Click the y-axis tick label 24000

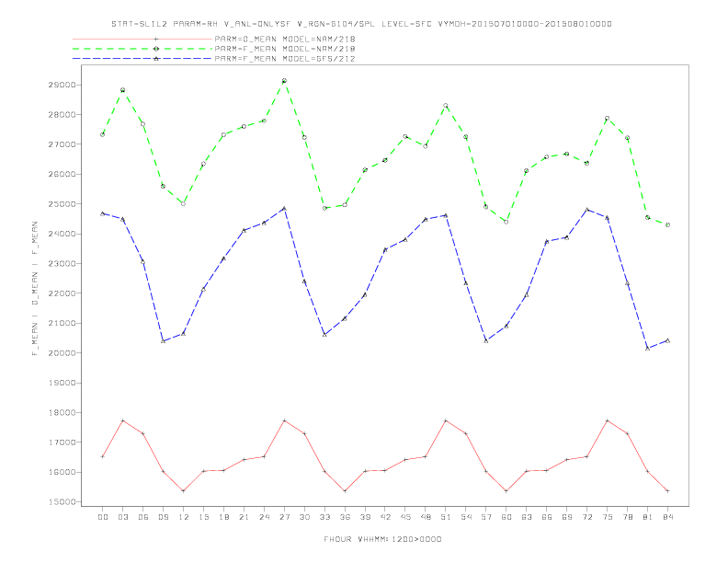coord(63,234)
